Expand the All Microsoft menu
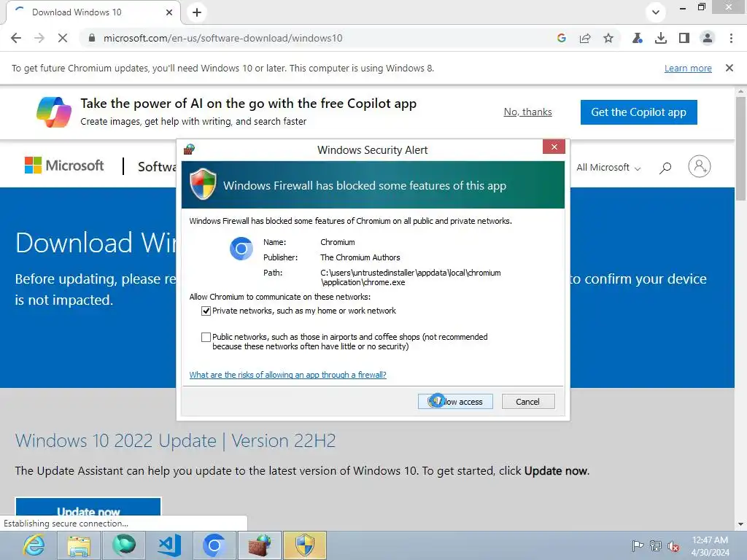Screen dimensions: 747x560 click(x=608, y=168)
